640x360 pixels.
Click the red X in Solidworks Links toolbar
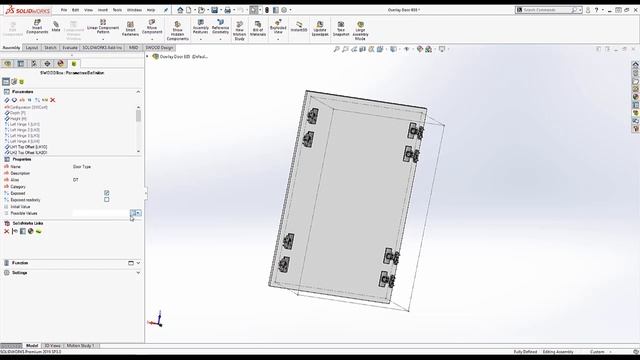(x=7, y=231)
